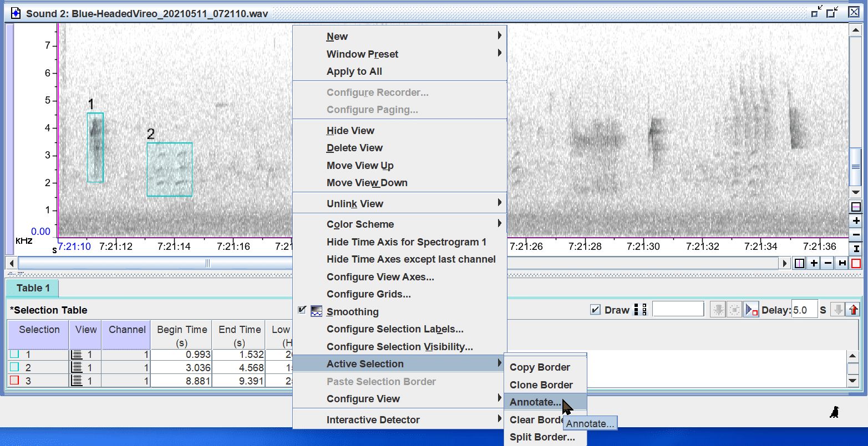Screen dimensions: 868x446
Task: Open Configure Selection Visibility dialog
Action: point(399,346)
